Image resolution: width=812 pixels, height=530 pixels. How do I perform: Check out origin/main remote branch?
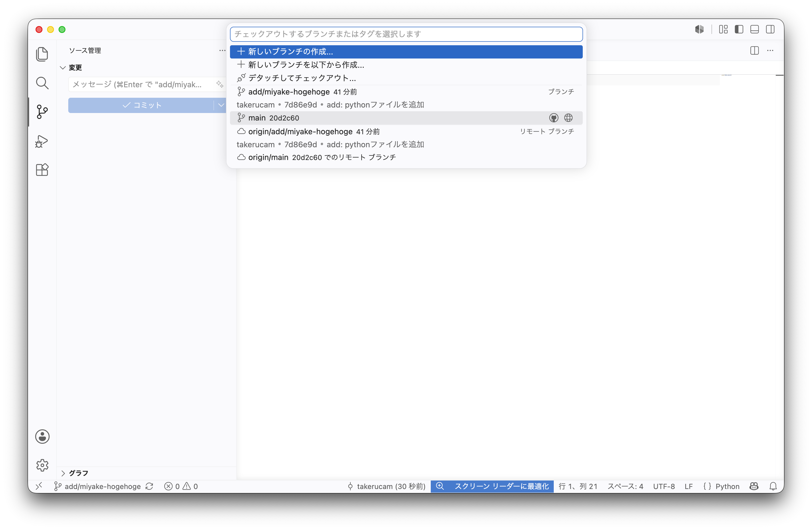tap(406, 157)
